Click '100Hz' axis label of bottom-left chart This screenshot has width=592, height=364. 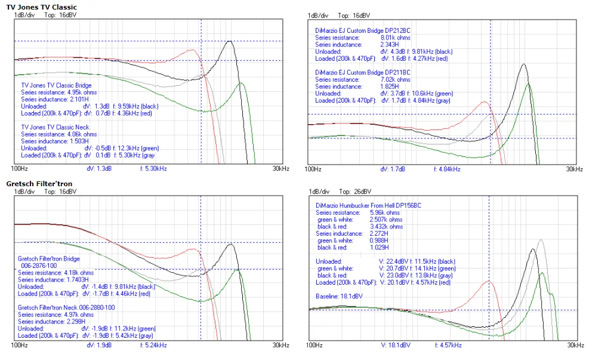click(x=19, y=345)
